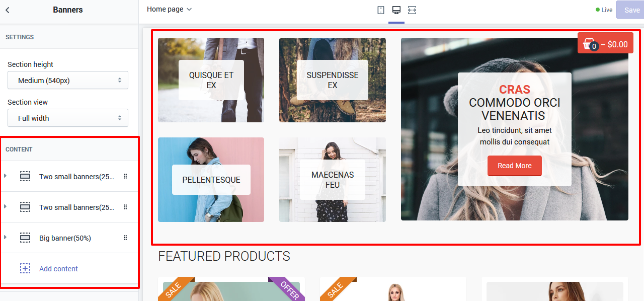Click the Save button

(631, 10)
